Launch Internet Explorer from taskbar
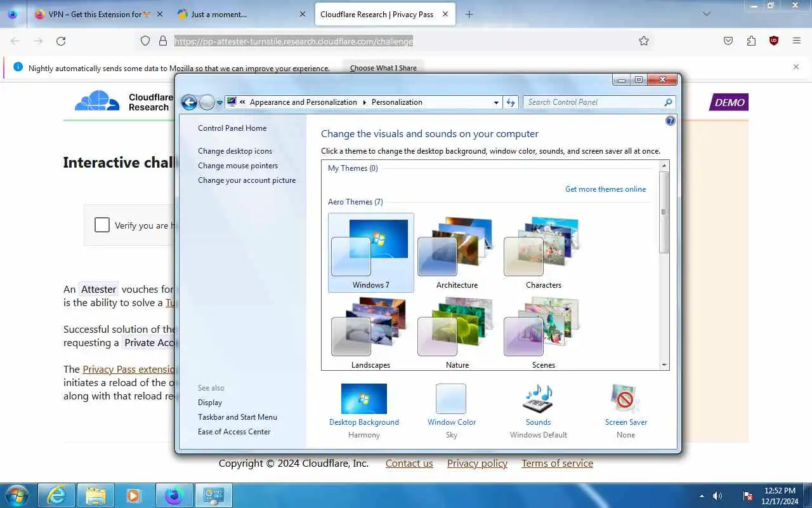Viewport: 812px width, 508px height. pos(57,495)
